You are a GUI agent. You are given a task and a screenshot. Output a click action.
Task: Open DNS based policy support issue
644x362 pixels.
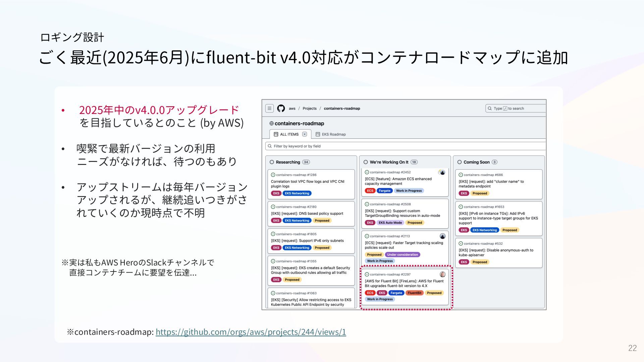point(307,214)
